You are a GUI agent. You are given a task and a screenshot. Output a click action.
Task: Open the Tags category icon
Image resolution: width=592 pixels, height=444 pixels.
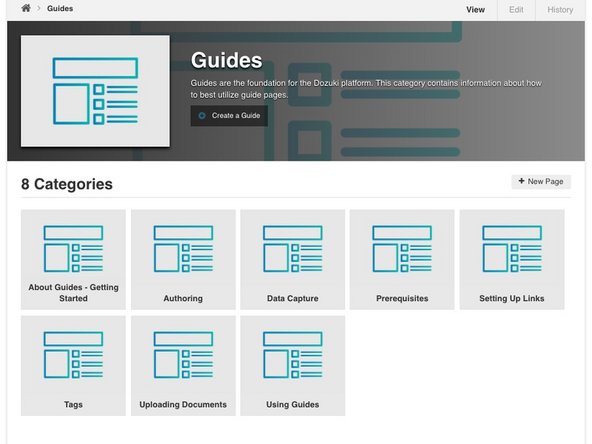point(73,355)
